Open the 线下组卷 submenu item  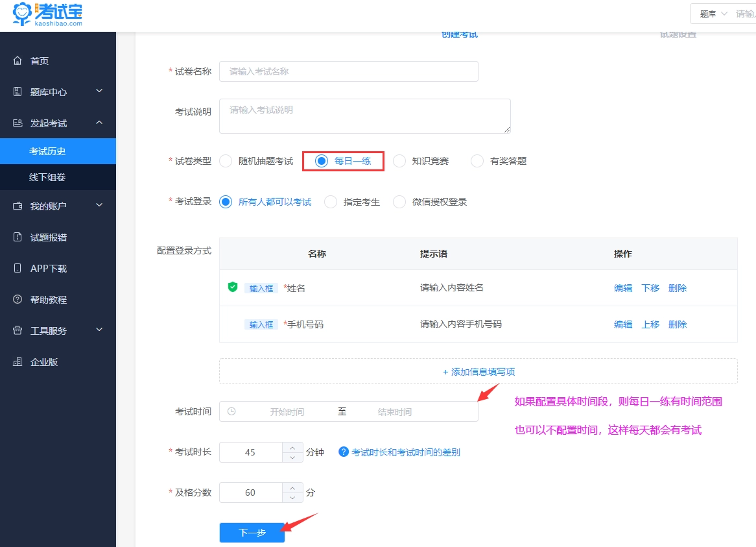pos(47,177)
